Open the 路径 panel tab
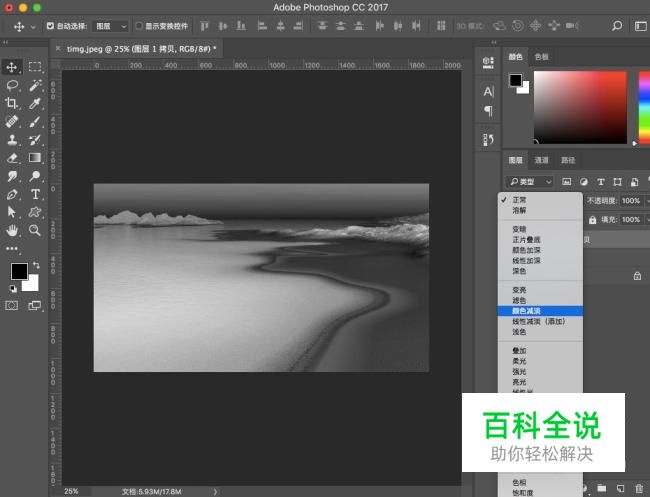The height and width of the screenshot is (497, 650). pyautogui.click(x=567, y=160)
